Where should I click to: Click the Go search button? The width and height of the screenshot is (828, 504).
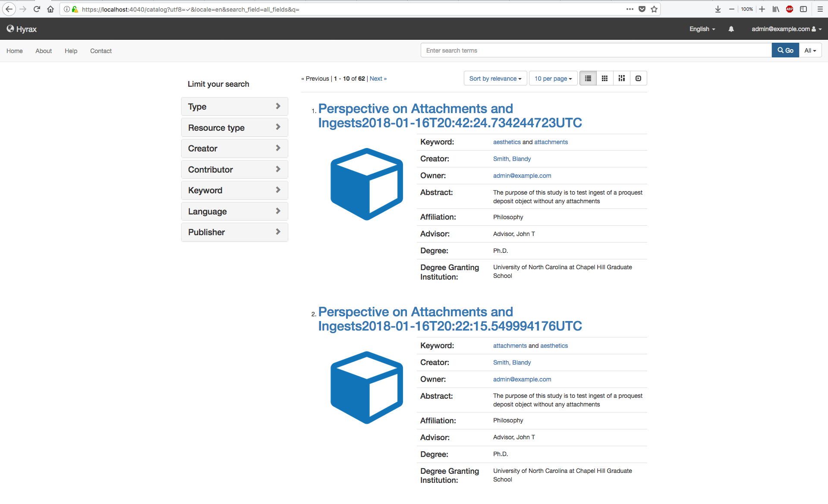click(x=785, y=50)
